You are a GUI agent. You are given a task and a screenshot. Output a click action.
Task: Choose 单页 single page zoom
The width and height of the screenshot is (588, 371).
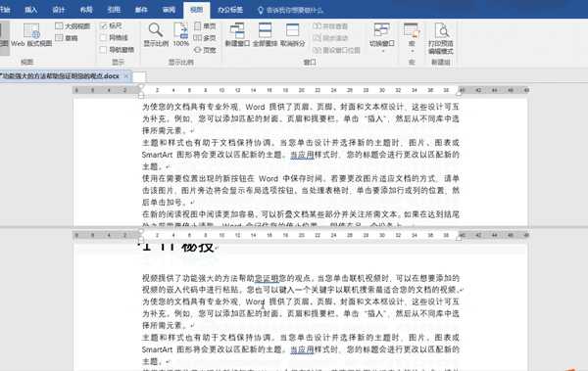(x=205, y=25)
